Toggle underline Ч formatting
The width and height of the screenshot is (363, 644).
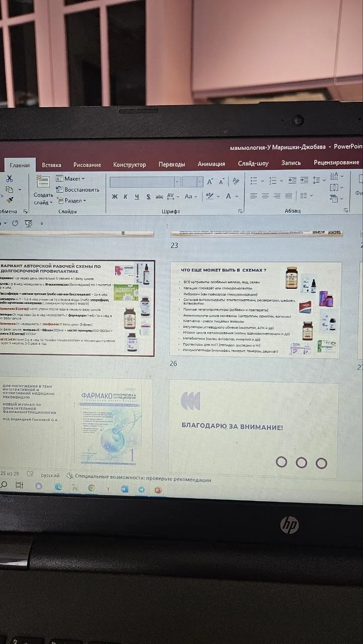point(136,196)
